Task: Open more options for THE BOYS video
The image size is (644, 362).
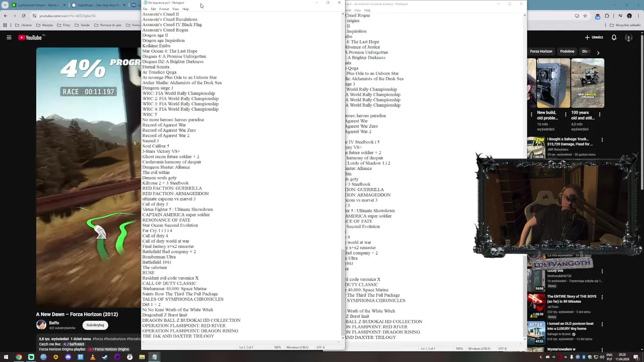Action: 602,298
